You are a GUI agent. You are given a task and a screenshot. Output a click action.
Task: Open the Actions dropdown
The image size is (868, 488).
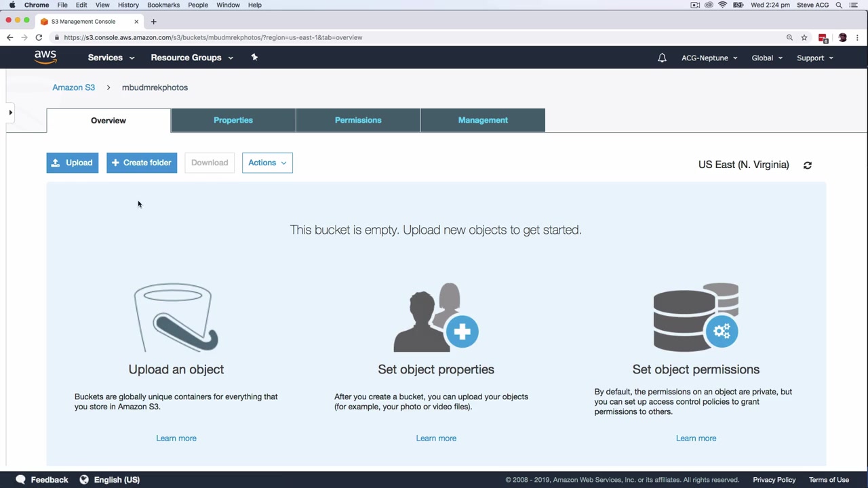(267, 163)
